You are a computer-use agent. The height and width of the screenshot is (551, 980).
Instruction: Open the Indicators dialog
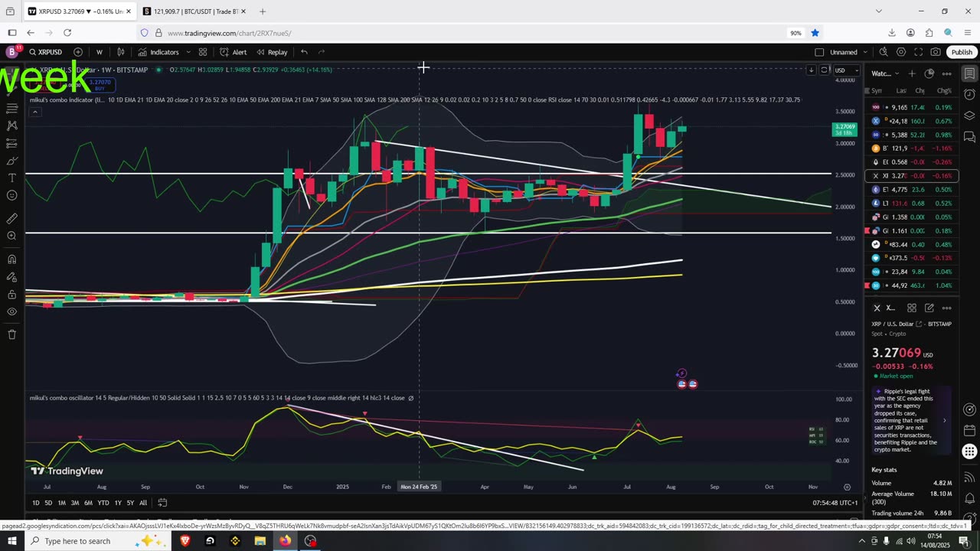click(158, 52)
